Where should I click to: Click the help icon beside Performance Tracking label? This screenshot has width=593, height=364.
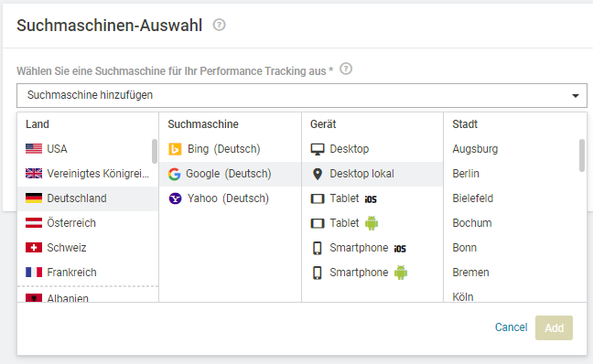[x=346, y=69]
